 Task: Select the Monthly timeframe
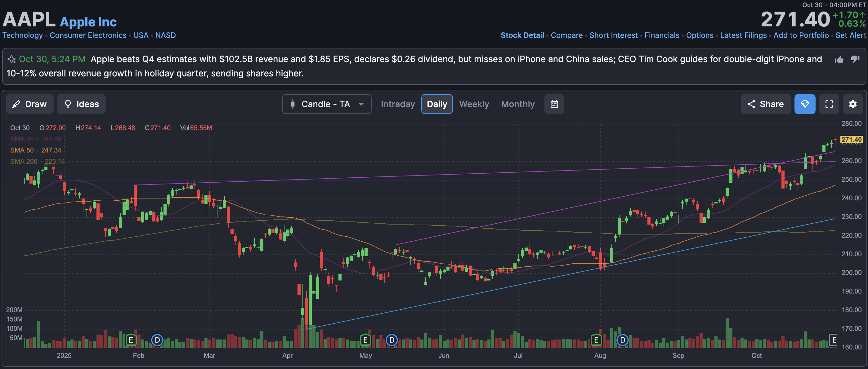[x=517, y=104]
